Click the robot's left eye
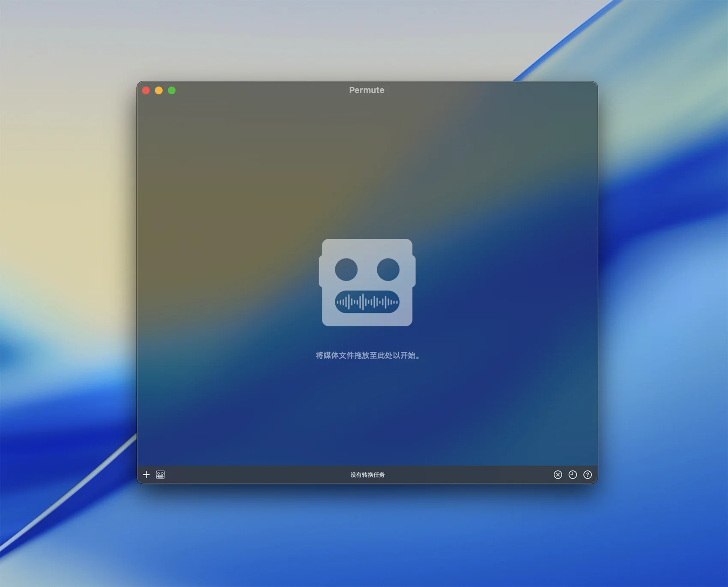The width and height of the screenshot is (728, 587). tap(346, 270)
